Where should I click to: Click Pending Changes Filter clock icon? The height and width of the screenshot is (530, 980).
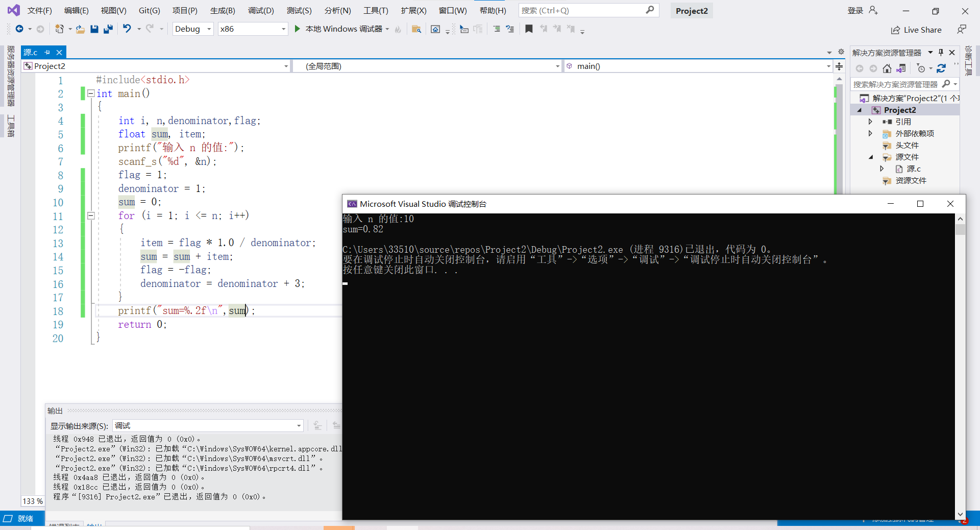[921, 68]
